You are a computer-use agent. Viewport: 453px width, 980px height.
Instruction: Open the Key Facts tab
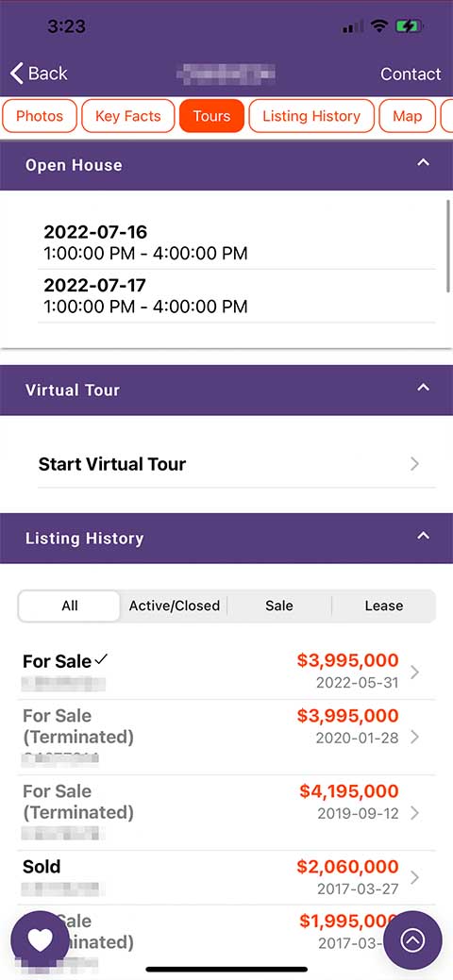[x=128, y=116]
